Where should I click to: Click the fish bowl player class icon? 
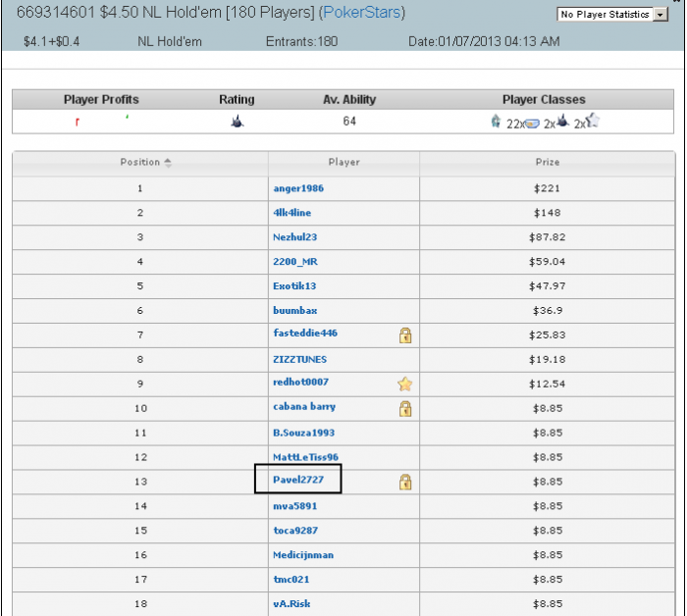click(532, 124)
